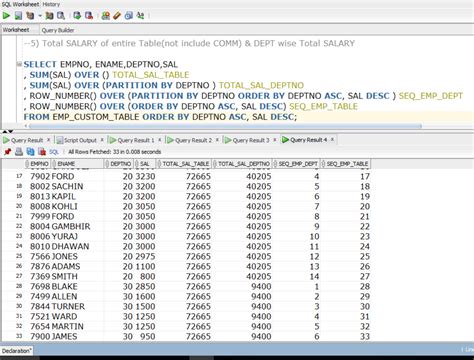Switch to the Query Builder tab

point(58,30)
